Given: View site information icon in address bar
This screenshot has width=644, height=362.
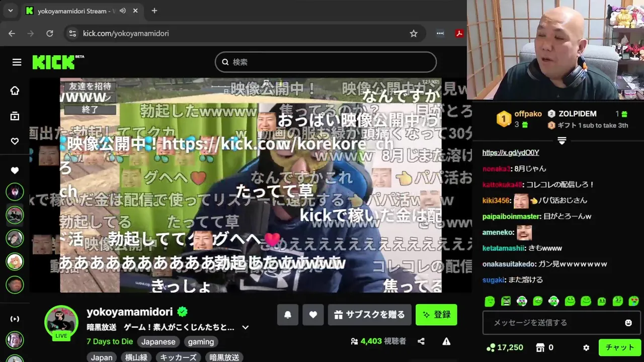Looking at the screenshot, I should click(72, 33).
